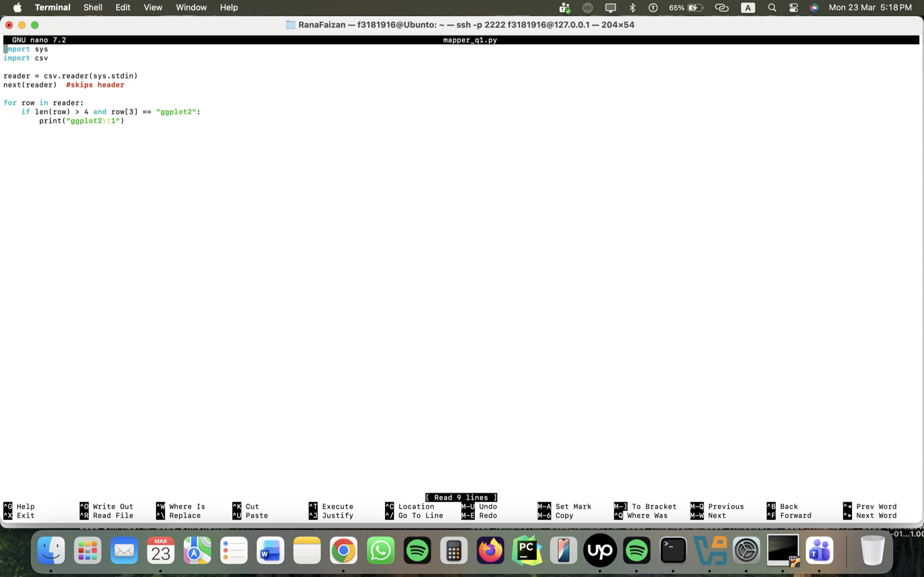
Task: Place cursor on 'reader = csv.reader(sys.stdin)' line
Action: pos(71,76)
